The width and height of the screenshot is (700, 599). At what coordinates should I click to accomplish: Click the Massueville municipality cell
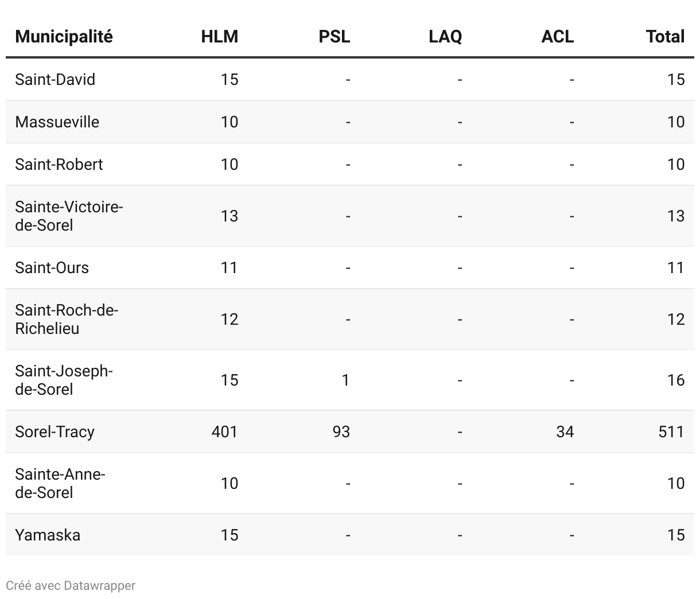tap(57, 122)
